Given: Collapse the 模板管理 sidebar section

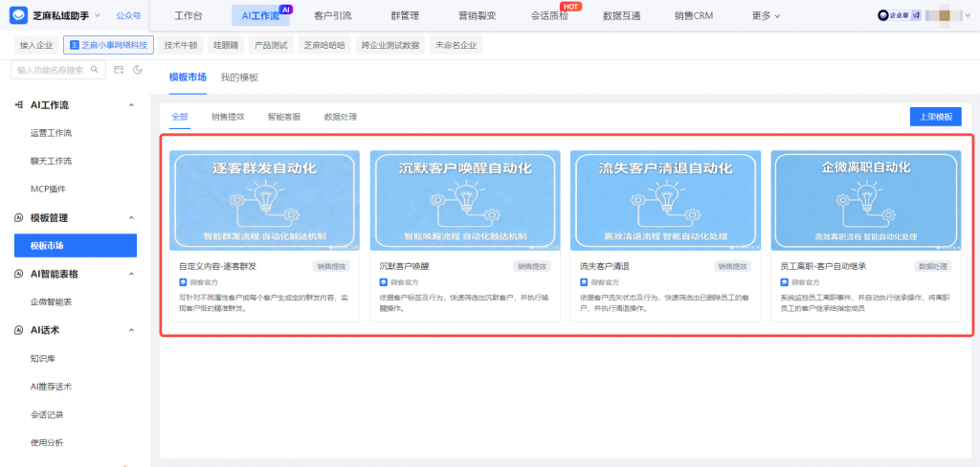Looking at the screenshot, I should click(x=131, y=217).
